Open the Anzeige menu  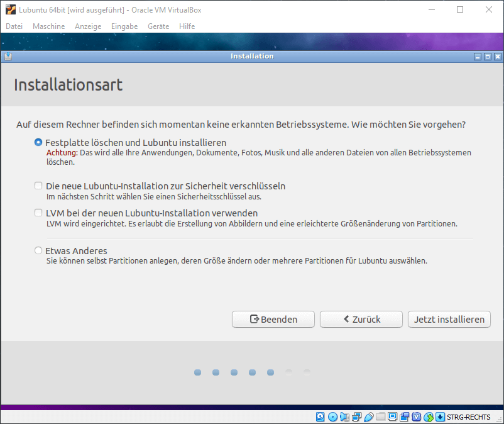(x=88, y=26)
